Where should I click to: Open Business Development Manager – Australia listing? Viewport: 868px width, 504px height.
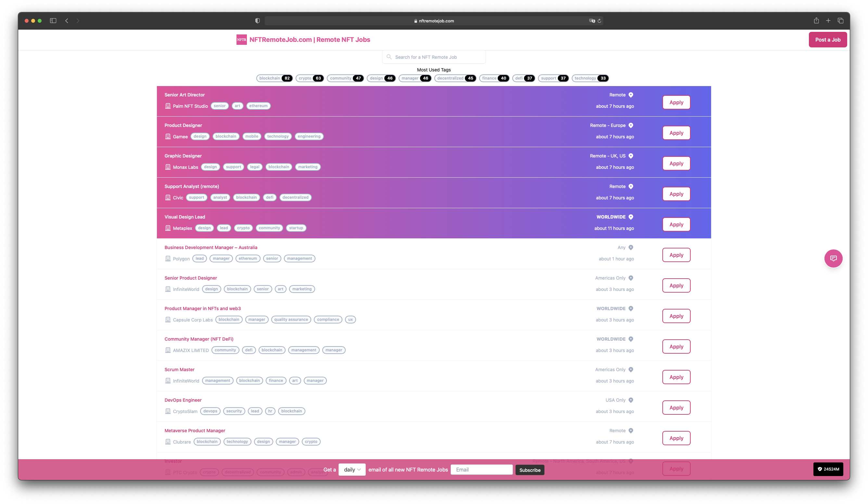pos(211,247)
